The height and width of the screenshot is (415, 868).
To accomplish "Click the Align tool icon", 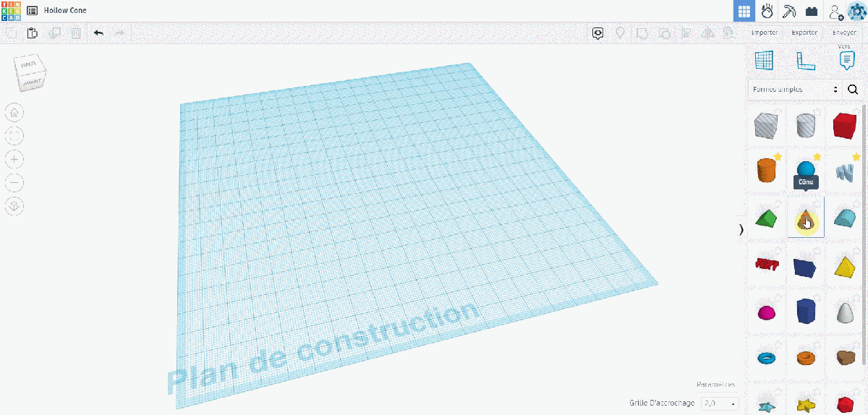I will (x=686, y=33).
